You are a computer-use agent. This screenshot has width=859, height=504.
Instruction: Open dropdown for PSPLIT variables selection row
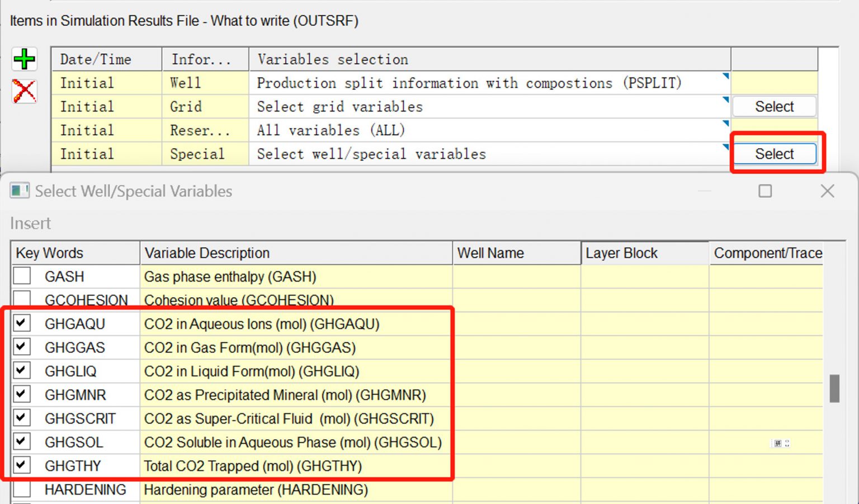(725, 77)
